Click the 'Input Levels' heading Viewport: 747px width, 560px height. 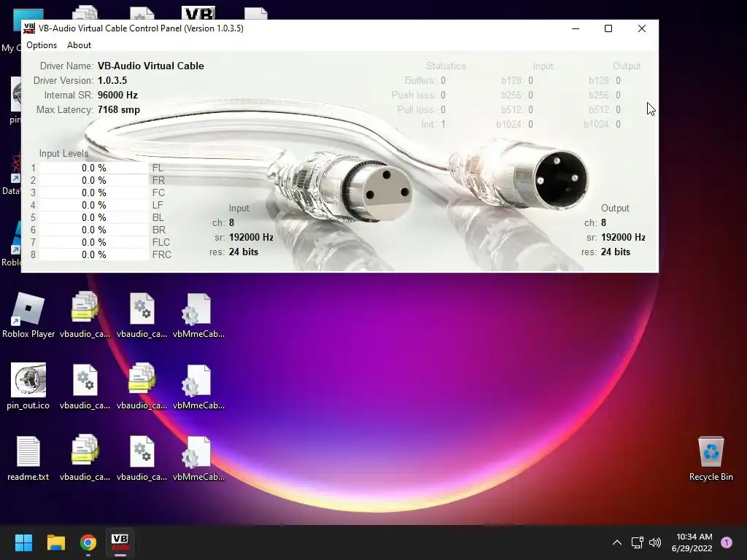64,153
